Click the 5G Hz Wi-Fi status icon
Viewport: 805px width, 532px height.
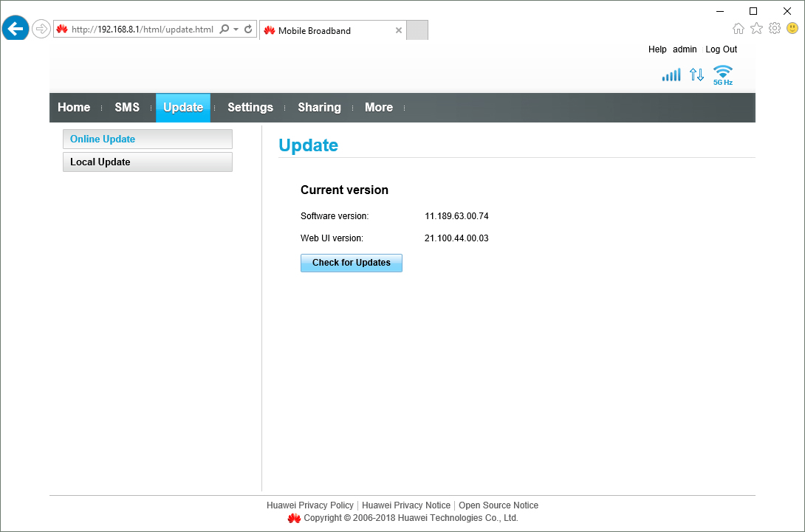pyautogui.click(x=722, y=74)
